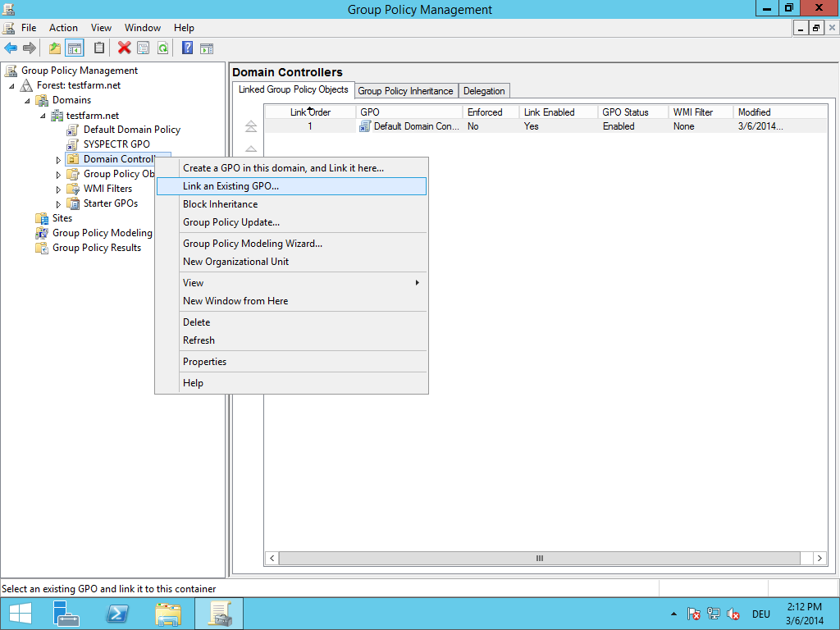This screenshot has width=840, height=630.
Task: Expand the Group Policy Objects node
Action: 58,175
